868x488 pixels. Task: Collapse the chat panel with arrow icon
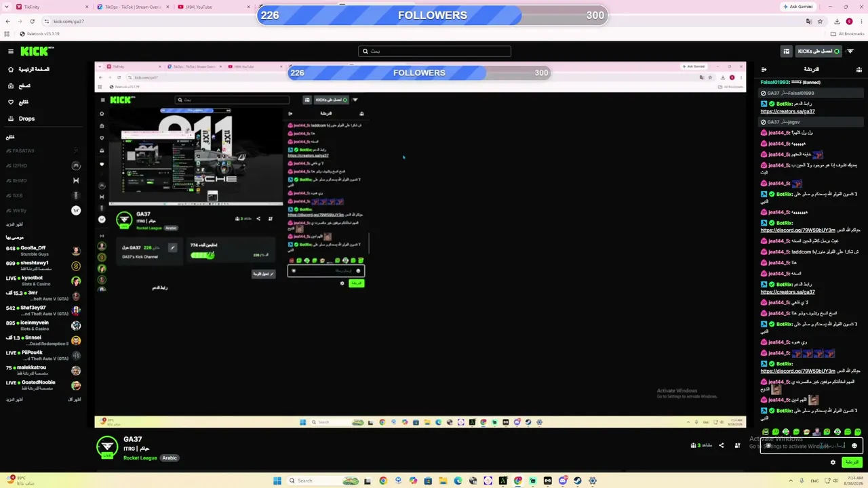(x=764, y=70)
